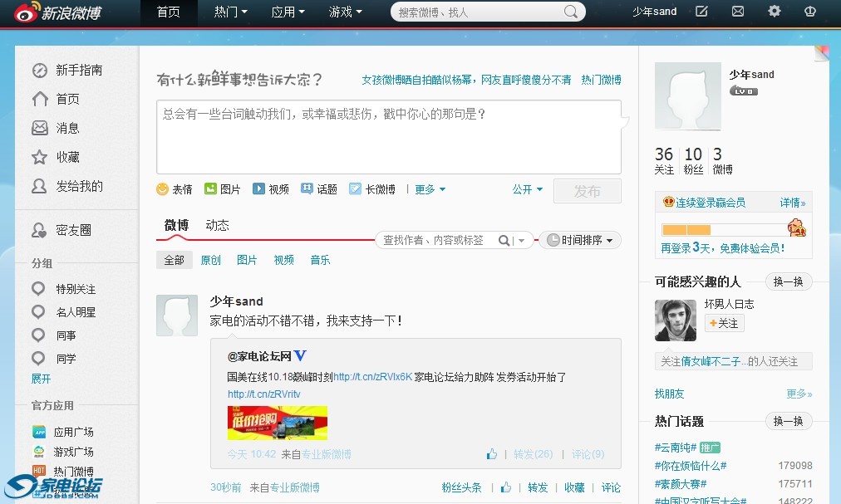The height and width of the screenshot is (504, 841).
Task: Click the crown membership icon in header
Action: click(x=810, y=12)
